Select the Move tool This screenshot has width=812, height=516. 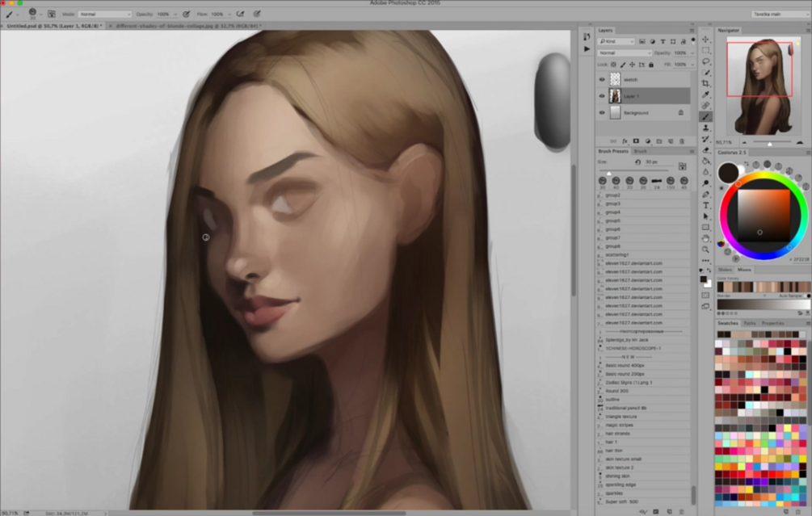706,40
